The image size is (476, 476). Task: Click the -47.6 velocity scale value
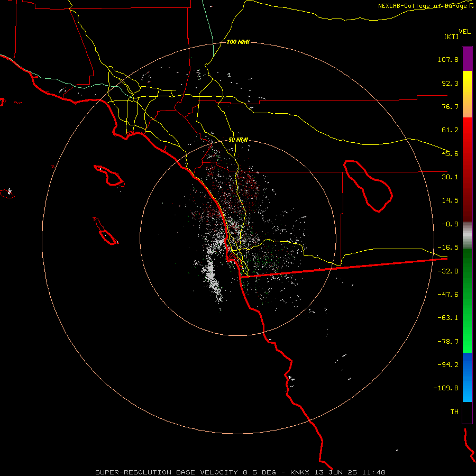pyautogui.click(x=448, y=295)
